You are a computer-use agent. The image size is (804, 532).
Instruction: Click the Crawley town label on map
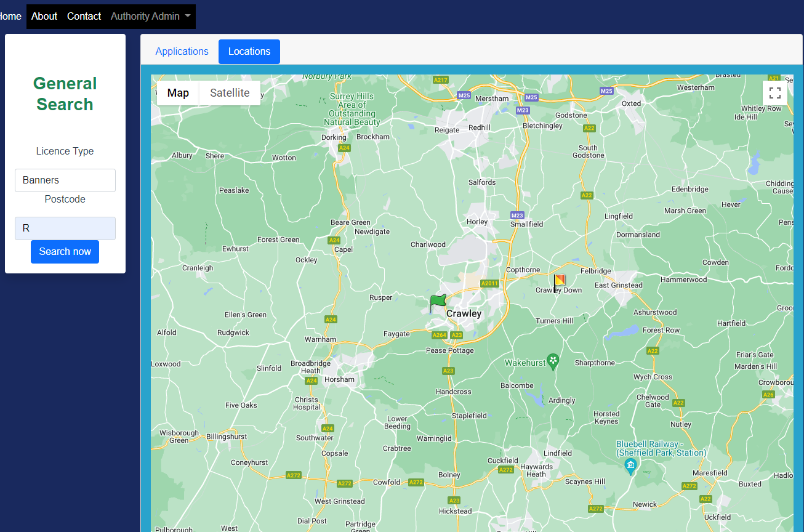click(464, 313)
